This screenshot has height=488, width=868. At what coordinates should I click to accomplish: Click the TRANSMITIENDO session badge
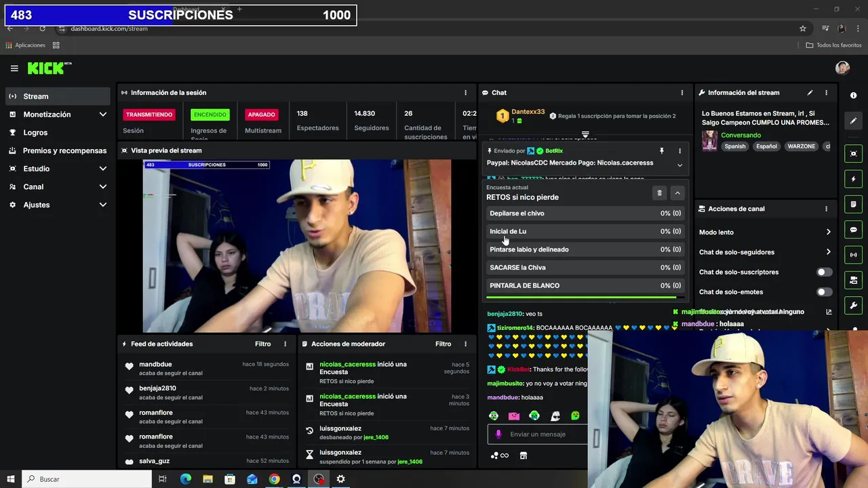(149, 115)
